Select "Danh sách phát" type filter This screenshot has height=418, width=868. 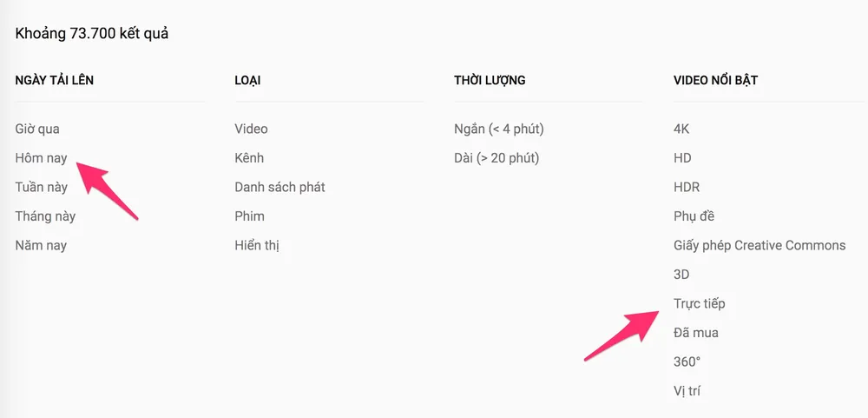pos(279,187)
